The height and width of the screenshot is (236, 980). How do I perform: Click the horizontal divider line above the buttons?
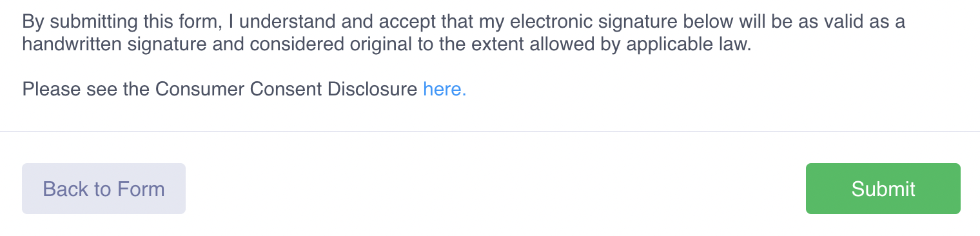pos(490,132)
